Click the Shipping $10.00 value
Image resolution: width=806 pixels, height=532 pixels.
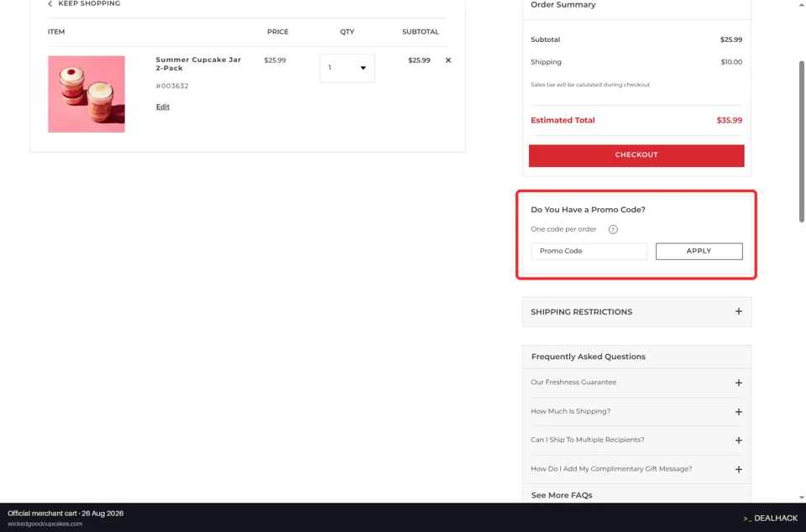[731, 61]
